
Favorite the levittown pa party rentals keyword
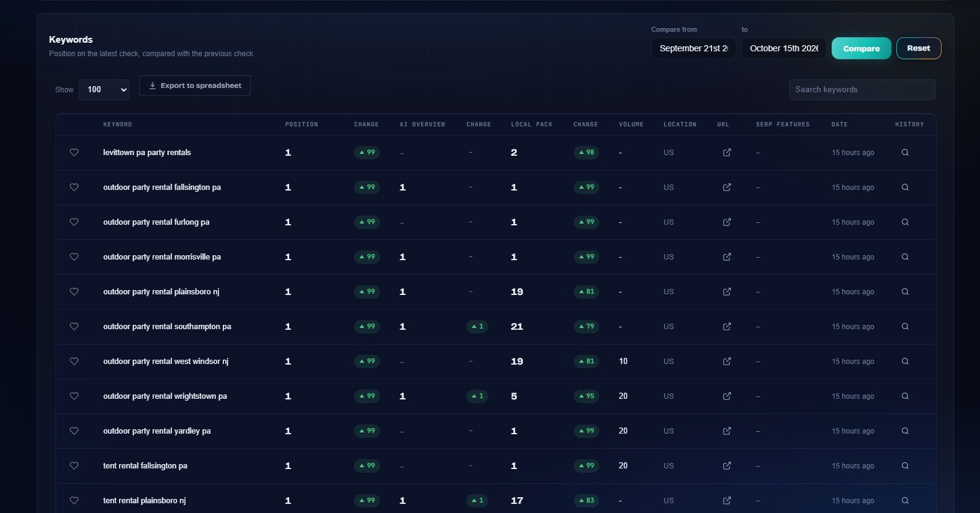(x=74, y=153)
